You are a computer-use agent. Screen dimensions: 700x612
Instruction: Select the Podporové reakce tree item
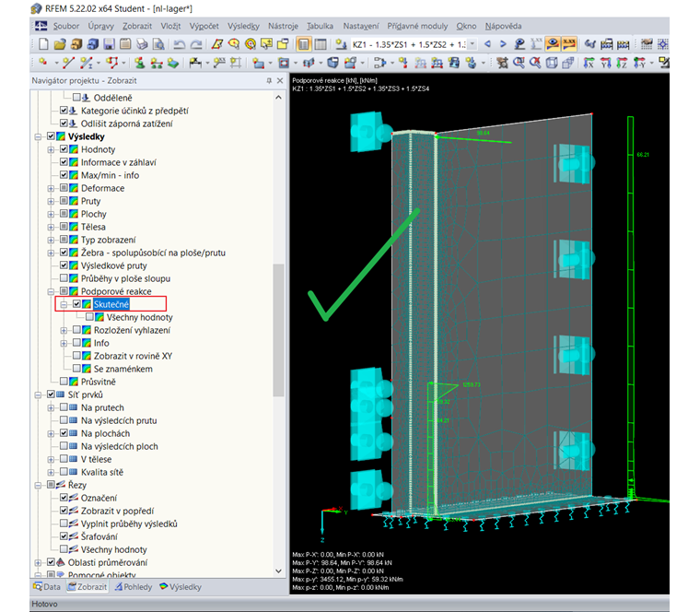pyautogui.click(x=116, y=291)
